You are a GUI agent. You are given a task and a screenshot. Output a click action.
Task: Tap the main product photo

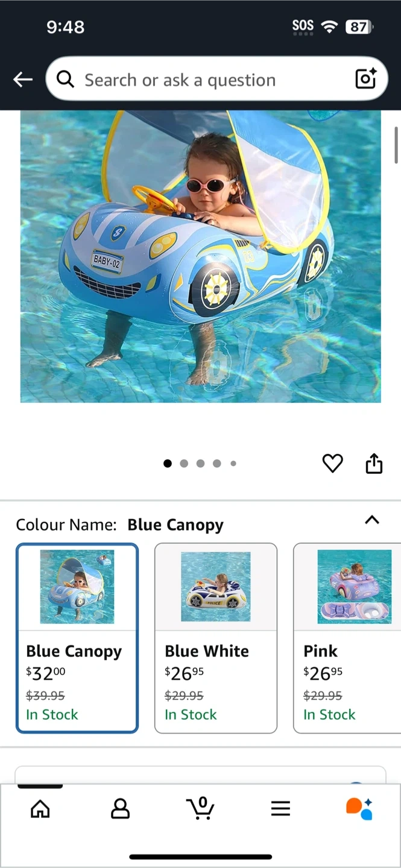(x=201, y=256)
